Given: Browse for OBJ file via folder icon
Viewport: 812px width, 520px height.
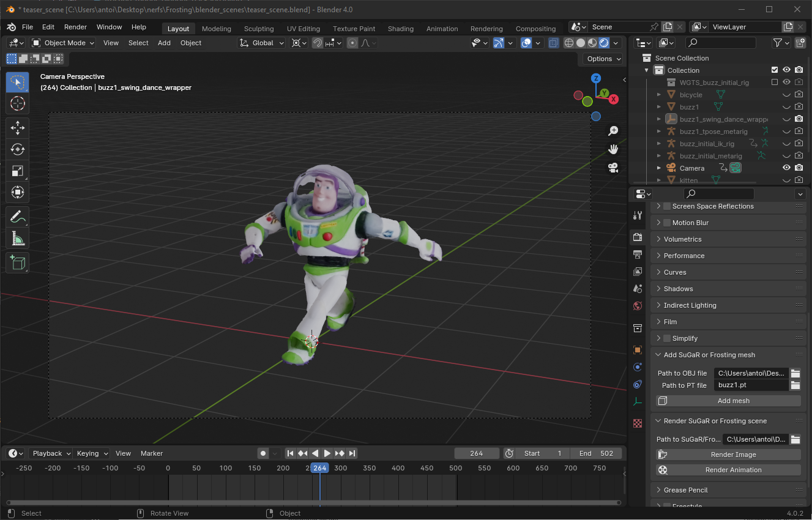Looking at the screenshot, I should 795,373.
